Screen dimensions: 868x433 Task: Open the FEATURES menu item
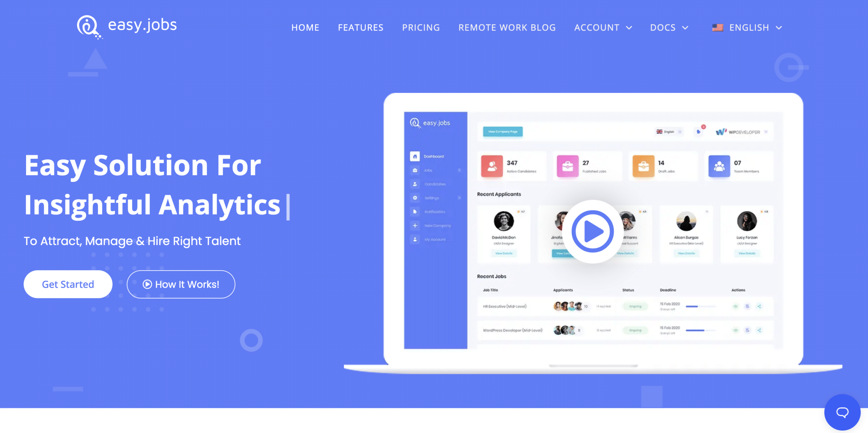(x=360, y=28)
